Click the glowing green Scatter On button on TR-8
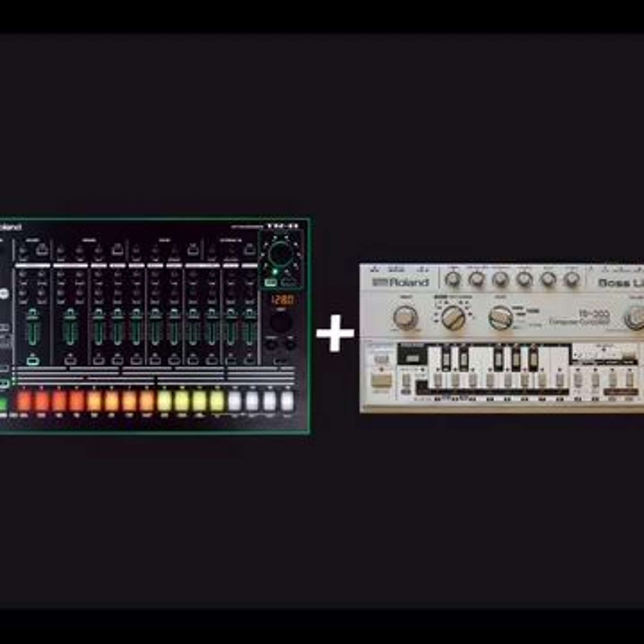The image size is (644, 644). coord(270,283)
